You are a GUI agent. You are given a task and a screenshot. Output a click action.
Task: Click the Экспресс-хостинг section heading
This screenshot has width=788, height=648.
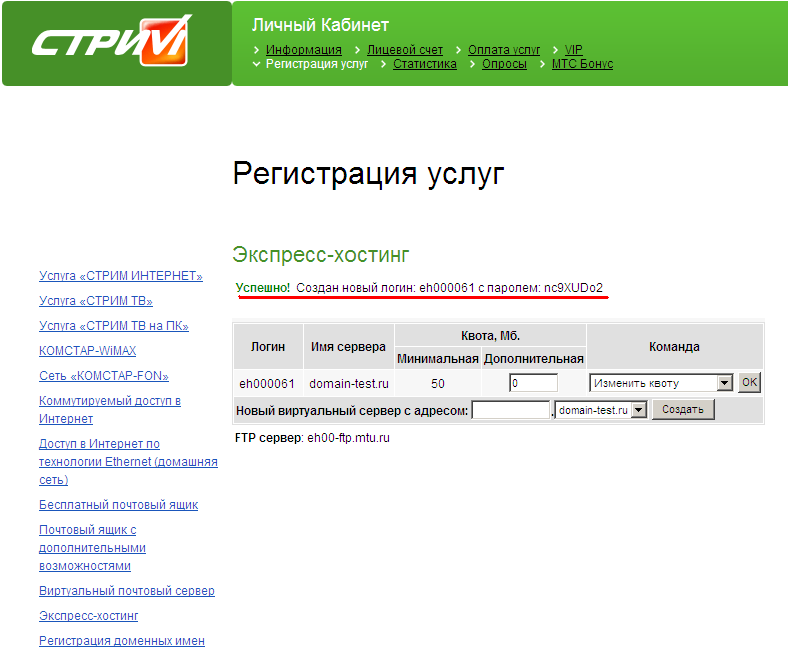click(321, 254)
